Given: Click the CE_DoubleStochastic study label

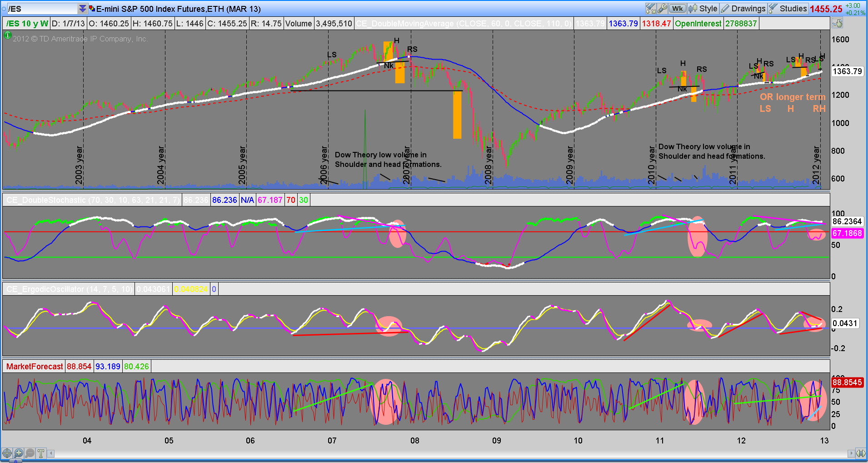Looking at the screenshot, I should pos(93,200).
